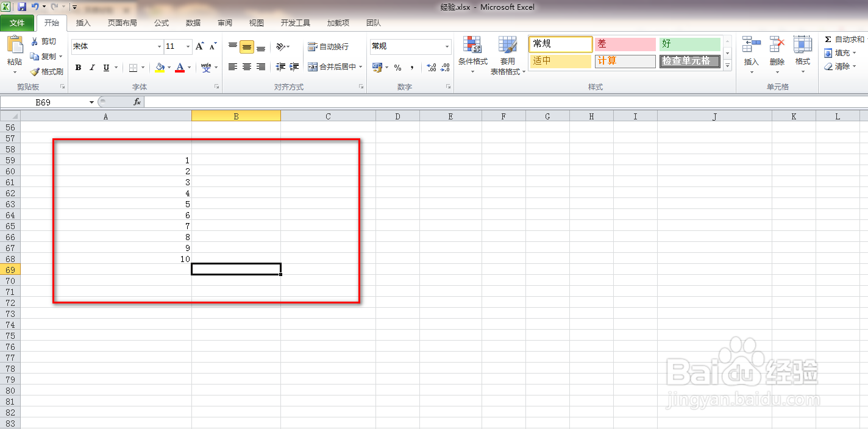Switch to the Page Layout (页面布局) tab
This screenshot has width=868, height=429.
pos(122,23)
